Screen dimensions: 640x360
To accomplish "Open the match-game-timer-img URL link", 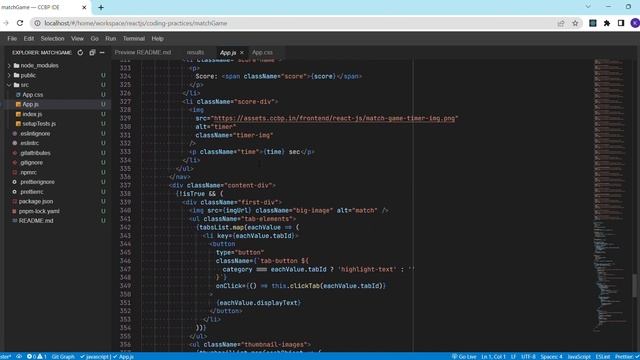I will click(334, 118).
